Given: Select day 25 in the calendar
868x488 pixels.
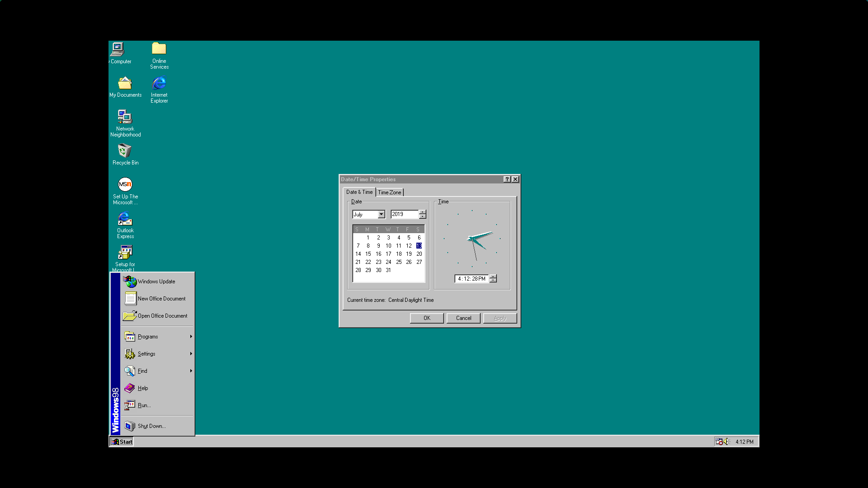Looking at the screenshot, I should pos(399,262).
